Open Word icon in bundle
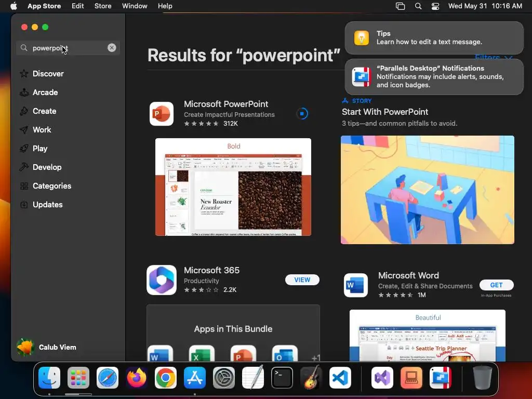This screenshot has width=532, height=399. pos(160,353)
